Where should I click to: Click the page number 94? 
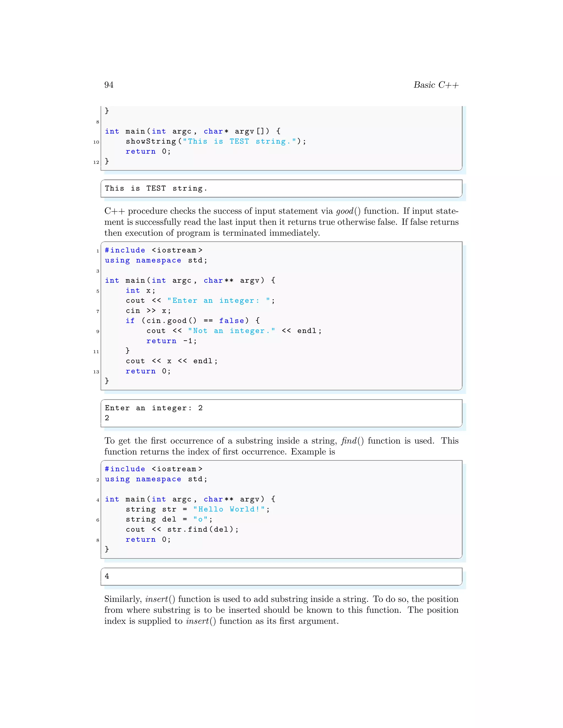click(x=109, y=85)
